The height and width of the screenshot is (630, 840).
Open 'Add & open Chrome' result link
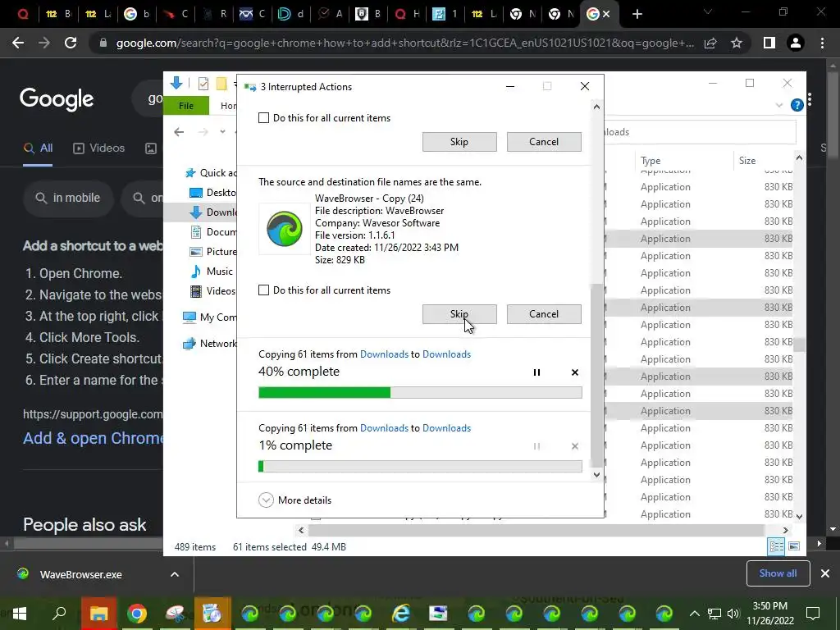pyautogui.click(x=93, y=438)
